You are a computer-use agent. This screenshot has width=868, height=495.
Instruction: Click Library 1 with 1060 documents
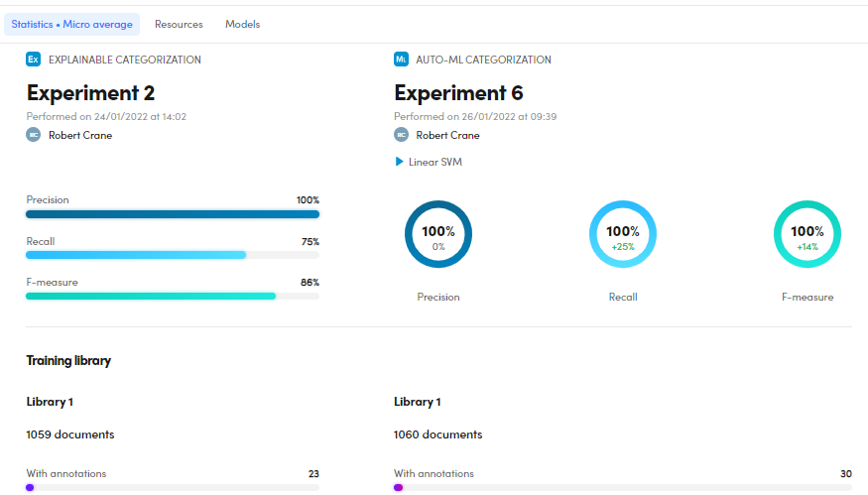[x=418, y=402]
